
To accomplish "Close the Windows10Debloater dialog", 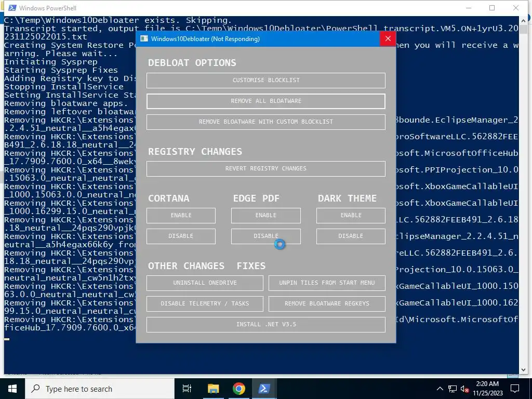I will pyautogui.click(x=388, y=38).
